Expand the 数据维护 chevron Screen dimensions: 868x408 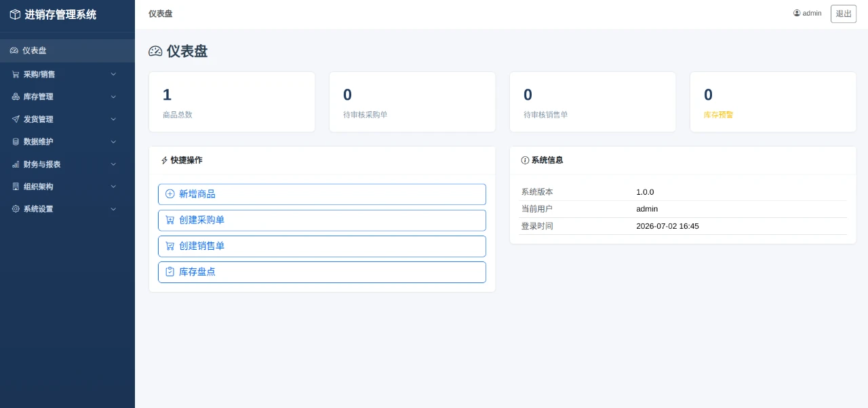point(113,141)
